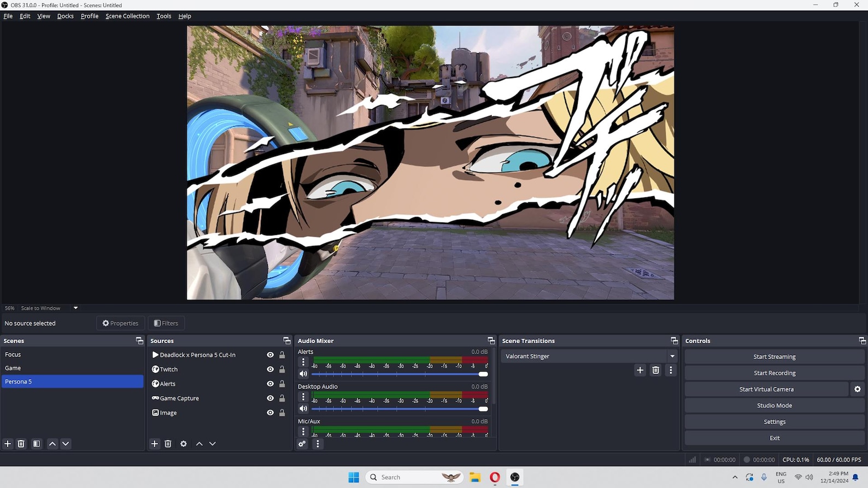The height and width of the screenshot is (488, 868).
Task: Click the Exit button in Controls
Action: coord(775,438)
